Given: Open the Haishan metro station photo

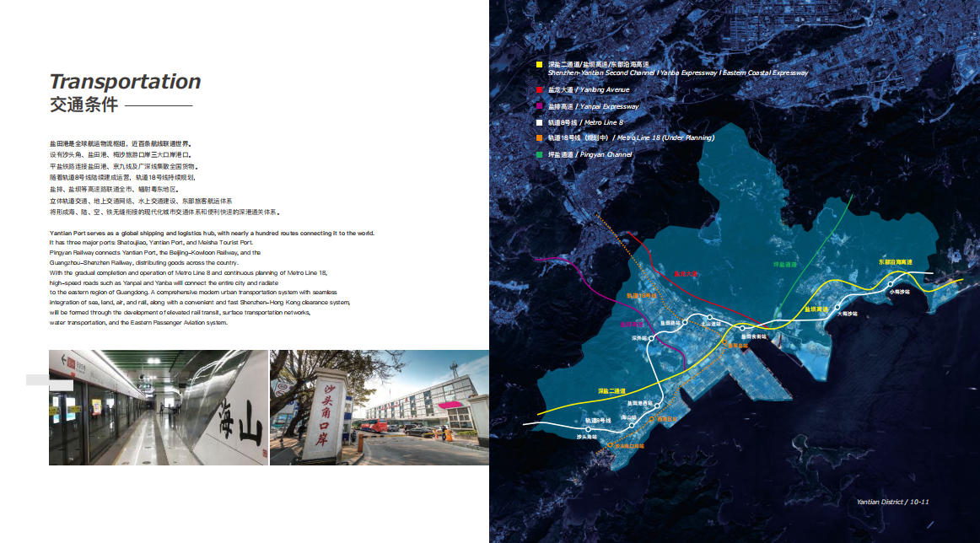Looking at the screenshot, I should click(158, 407).
